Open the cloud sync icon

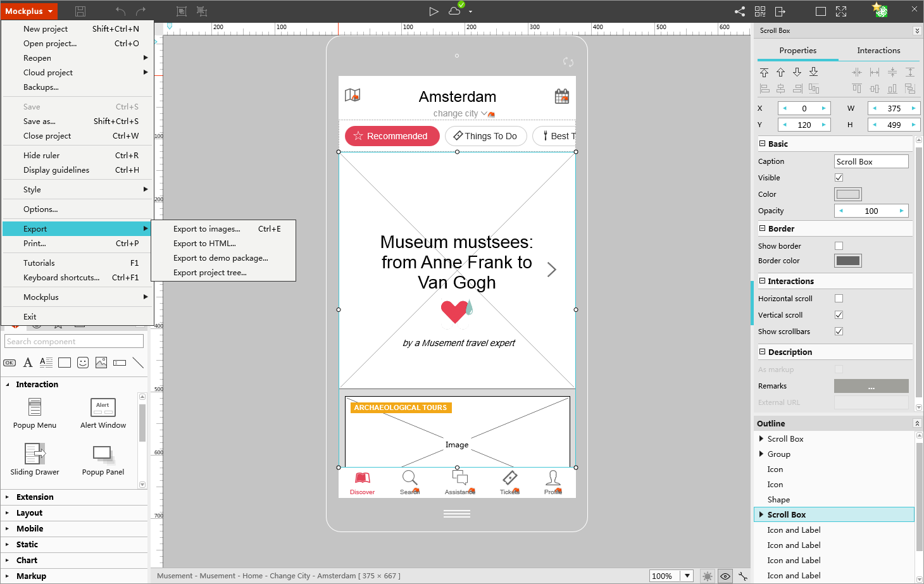[x=454, y=11]
